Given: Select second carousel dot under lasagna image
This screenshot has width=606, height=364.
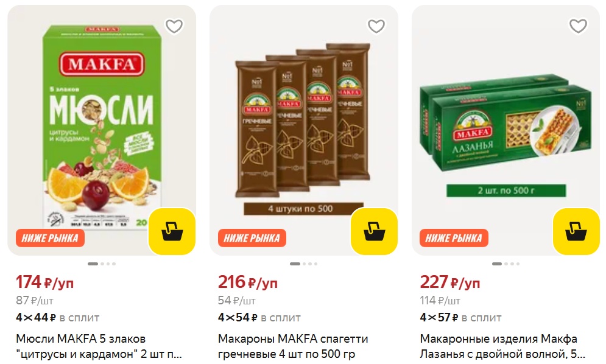Looking at the screenshot, I should click(x=506, y=264).
